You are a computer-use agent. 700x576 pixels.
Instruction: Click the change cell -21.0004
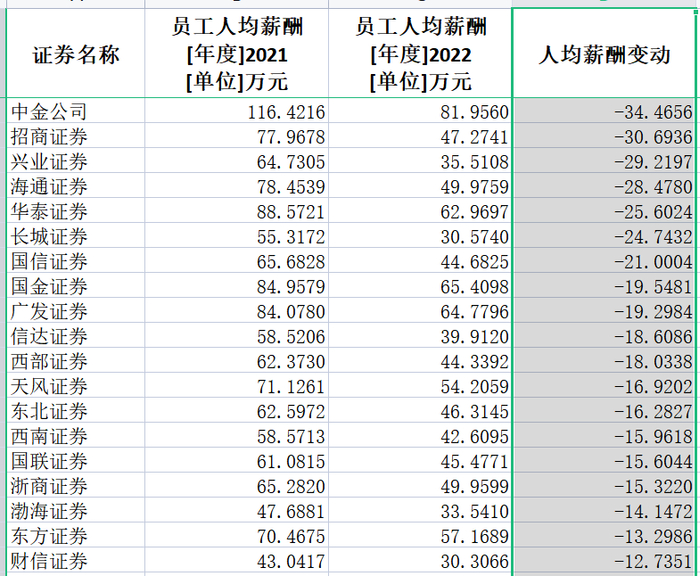point(604,260)
